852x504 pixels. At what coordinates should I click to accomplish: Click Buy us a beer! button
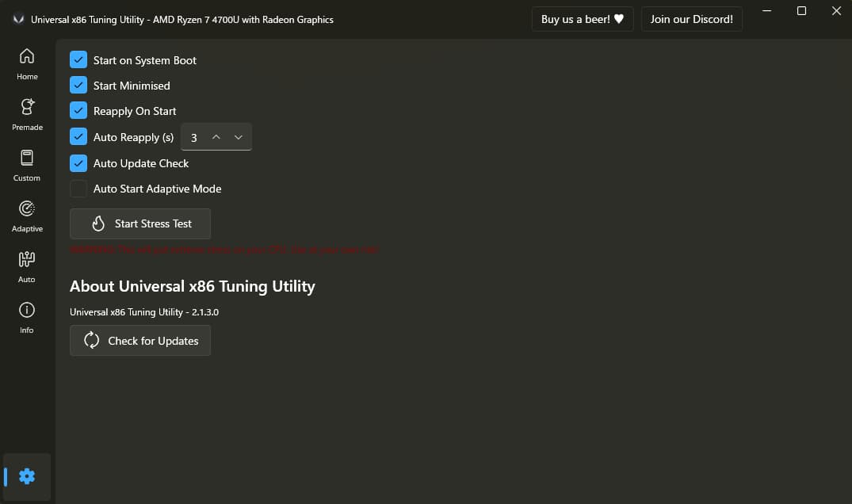583,19
